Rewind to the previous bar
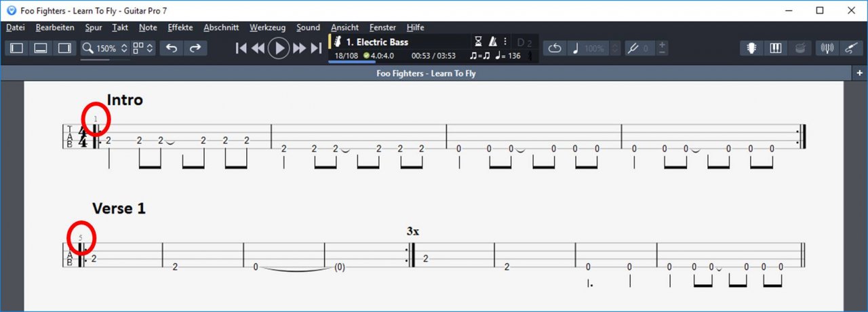The image size is (868, 312). (x=258, y=48)
